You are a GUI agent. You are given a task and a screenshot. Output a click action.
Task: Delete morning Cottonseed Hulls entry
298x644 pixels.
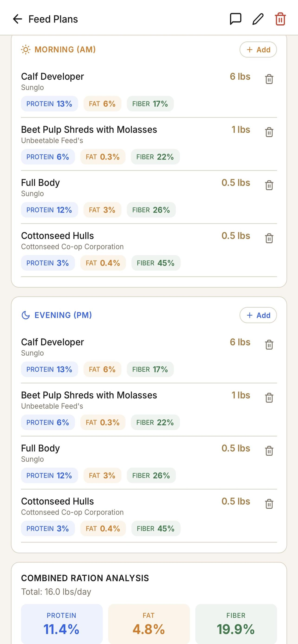tap(269, 238)
